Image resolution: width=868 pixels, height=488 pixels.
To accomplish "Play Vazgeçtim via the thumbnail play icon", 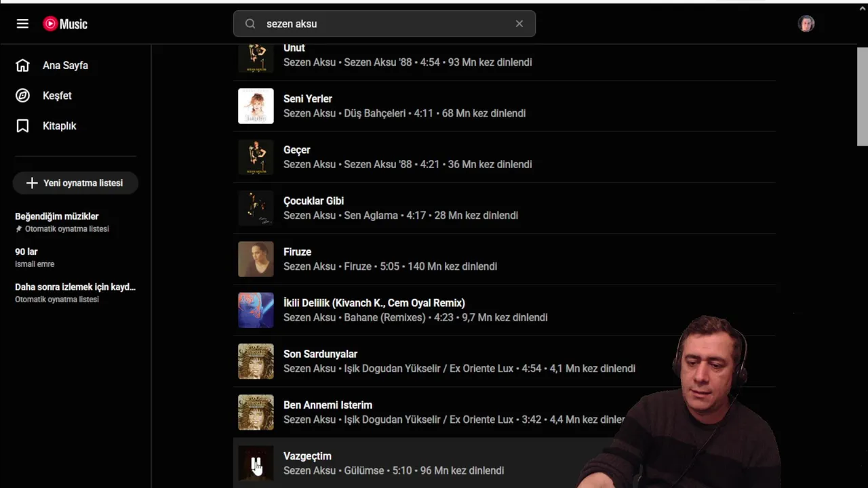I will [x=256, y=464].
